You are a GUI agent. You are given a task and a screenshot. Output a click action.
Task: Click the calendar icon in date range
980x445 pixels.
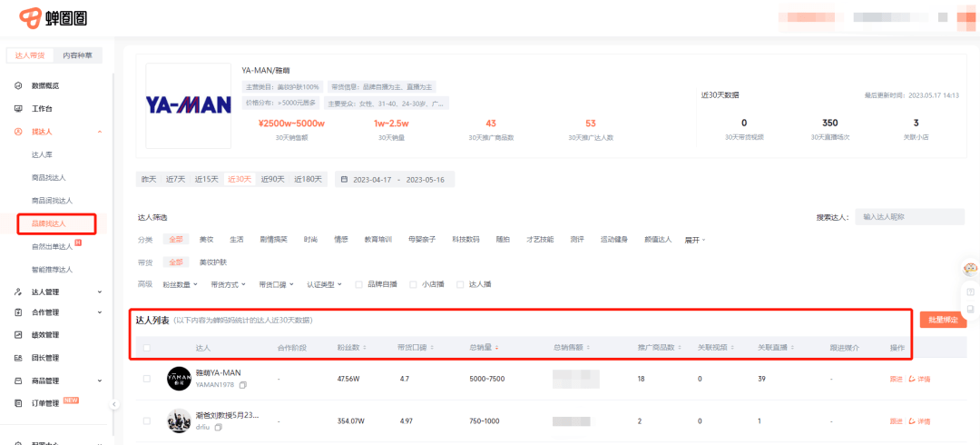(x=344, y=179)
